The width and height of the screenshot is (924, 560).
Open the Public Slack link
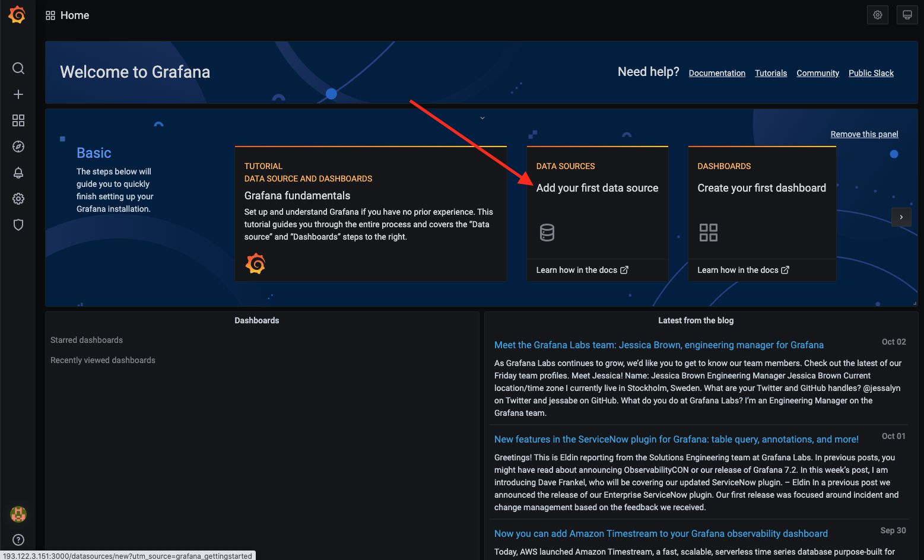(x=871, y=73)
